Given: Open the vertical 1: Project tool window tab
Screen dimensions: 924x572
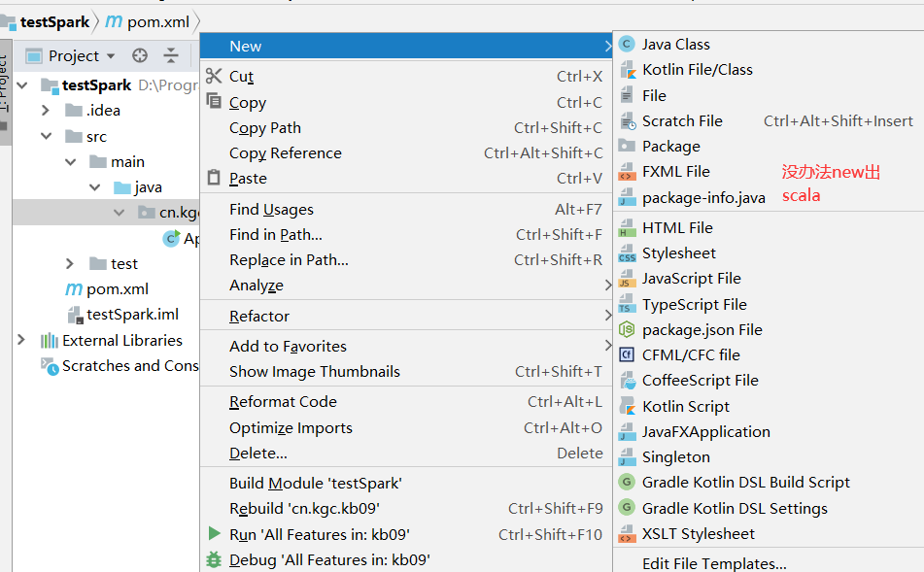Looking at the screenshot, I should (5, 91).
